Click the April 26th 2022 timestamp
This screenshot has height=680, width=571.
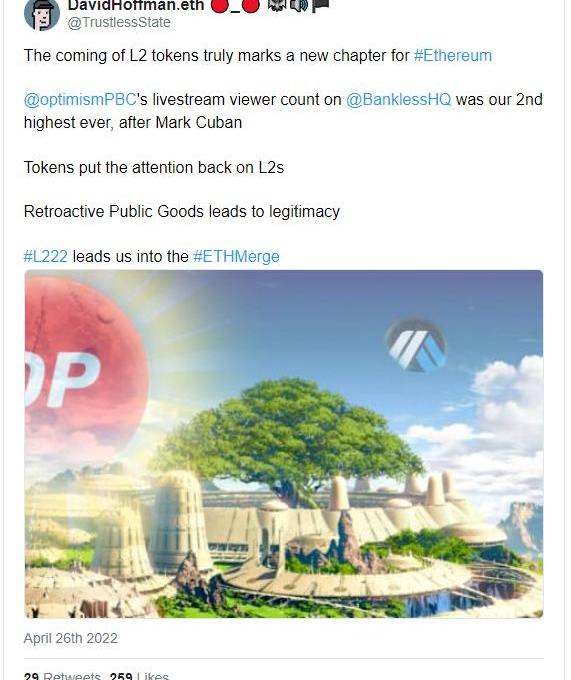(x=71, y=638)
